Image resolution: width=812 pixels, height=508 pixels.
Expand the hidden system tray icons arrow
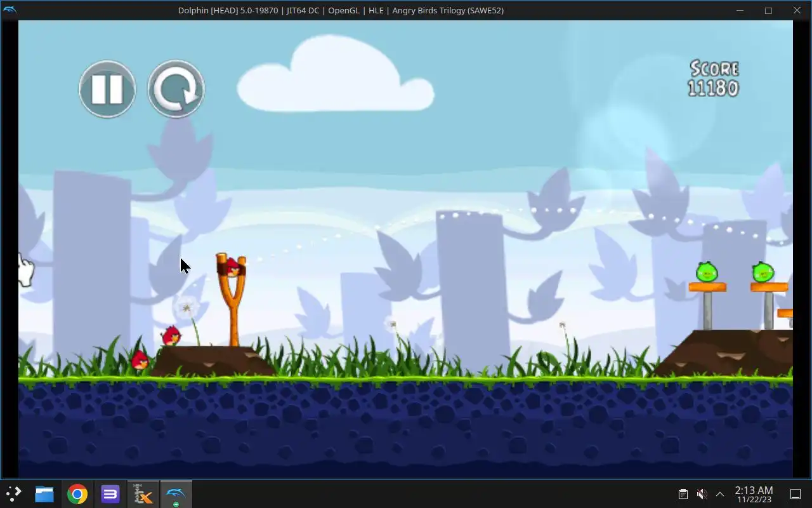tap(720, 494)
